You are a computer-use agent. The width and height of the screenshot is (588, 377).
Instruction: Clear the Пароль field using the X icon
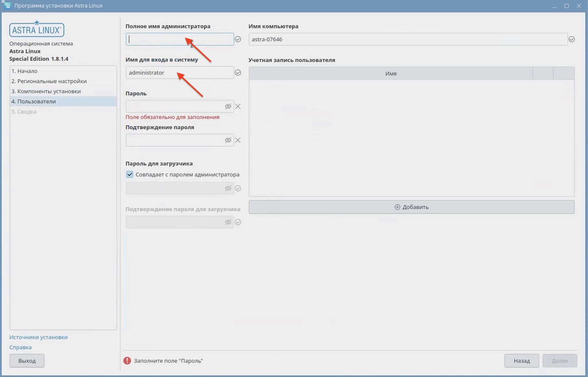tap(238, 106)
